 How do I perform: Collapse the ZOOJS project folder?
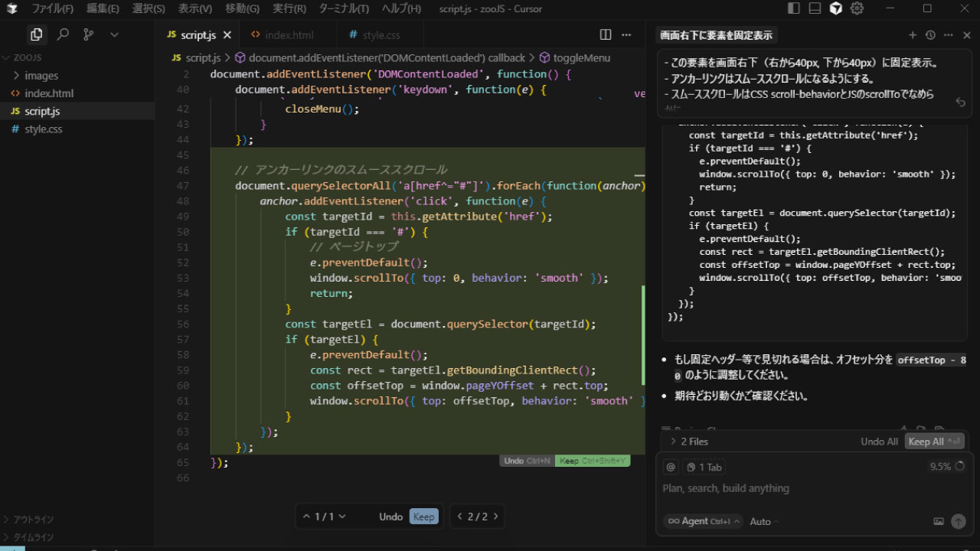pyautogui.click(x=77, y=57)
